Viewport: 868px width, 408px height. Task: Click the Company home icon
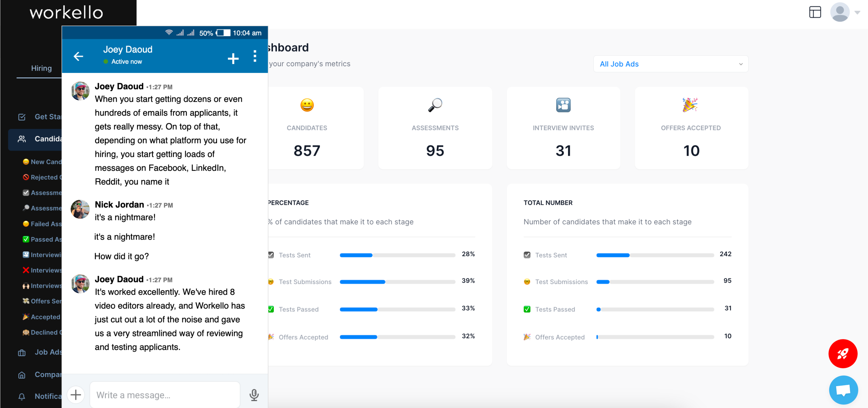pyautogui.click(x=22, y=375)
